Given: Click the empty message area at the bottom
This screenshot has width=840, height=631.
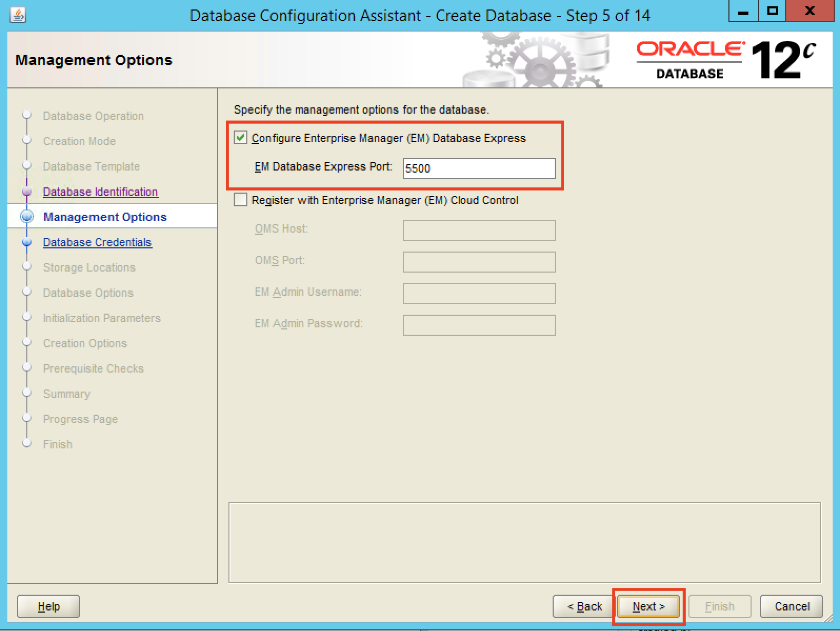Looking at the screenshot, I should pos(525,543).
